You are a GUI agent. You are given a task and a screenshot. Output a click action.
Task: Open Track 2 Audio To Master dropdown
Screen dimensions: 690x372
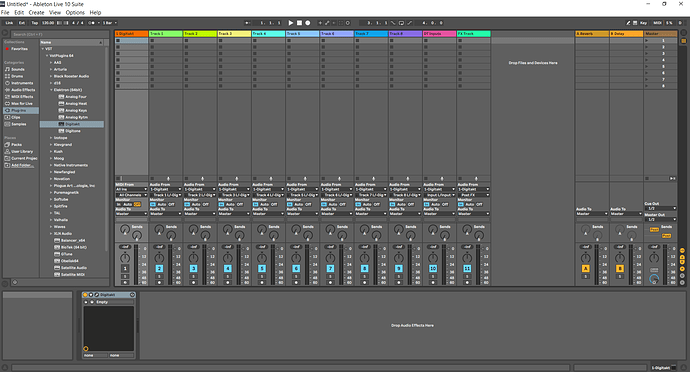point(200,214)
